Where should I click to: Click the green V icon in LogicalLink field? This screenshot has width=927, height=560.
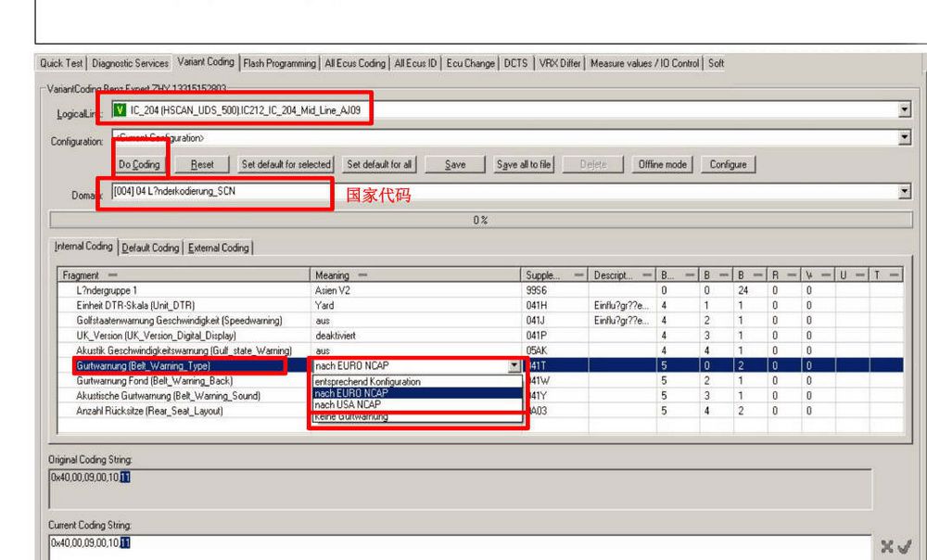(x=120, y=110)
